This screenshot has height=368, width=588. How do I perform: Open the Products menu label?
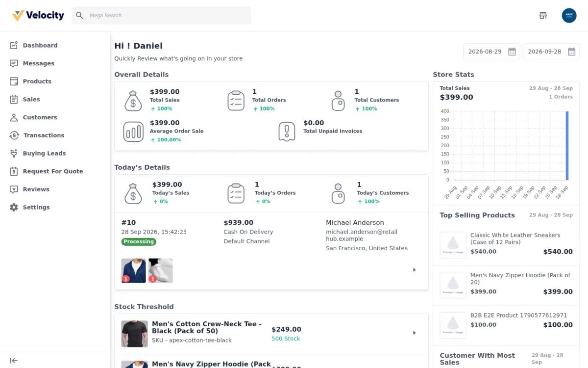(x=37, y=81)
